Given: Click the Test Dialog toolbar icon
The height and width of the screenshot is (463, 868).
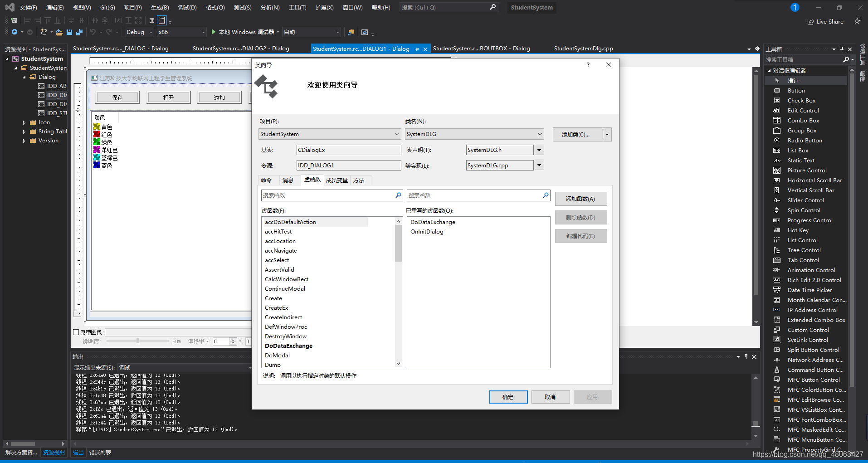Looking at the screenshot, I should pyautogui.click(x=14, y=20).
